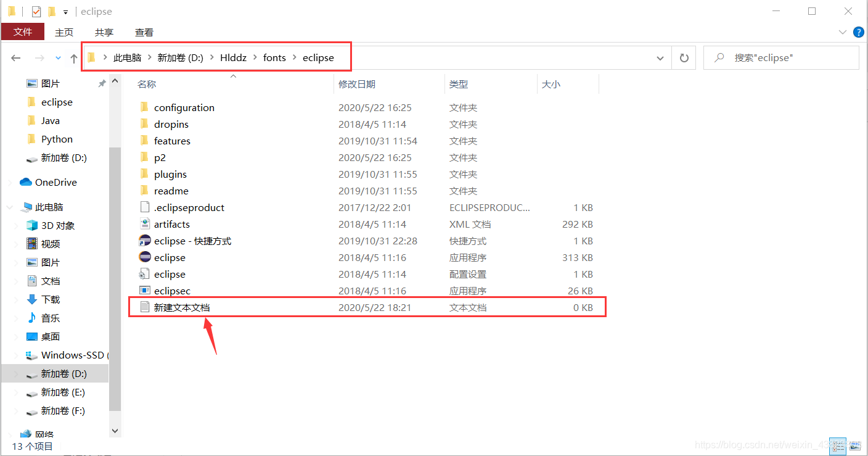
Task: Select the artifacts XML document icon
Action: (x=145, y=224)
